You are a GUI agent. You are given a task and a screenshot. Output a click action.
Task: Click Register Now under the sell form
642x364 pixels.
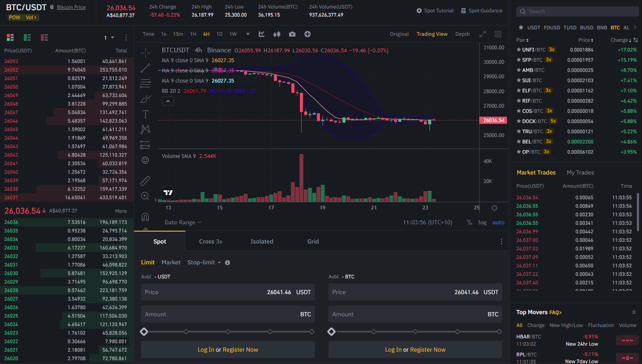point(428,350)
